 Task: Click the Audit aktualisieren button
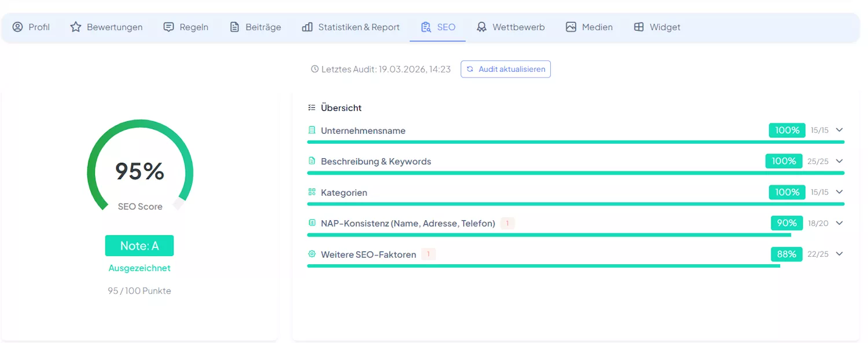pyautogui.click(x=505, y=69)
